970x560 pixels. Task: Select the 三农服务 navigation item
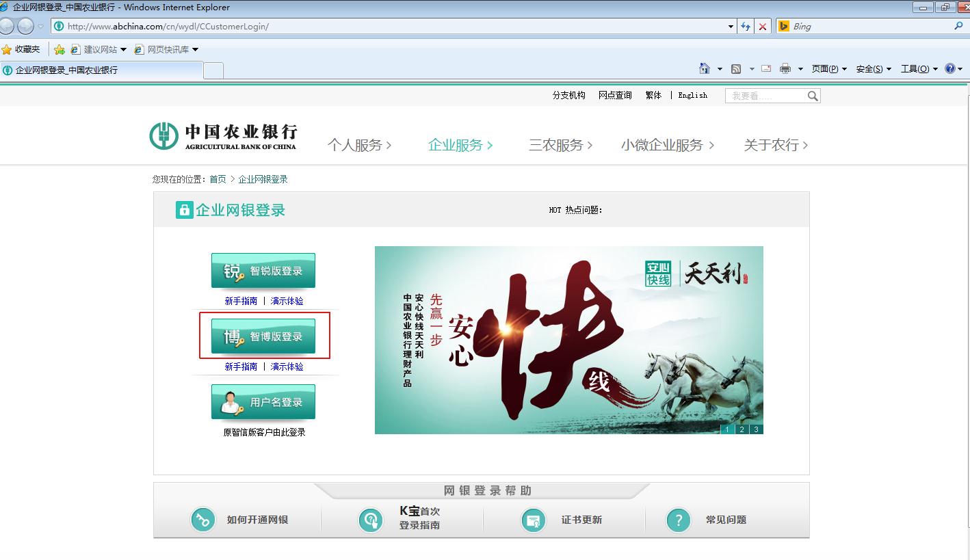tap(560, 145)
